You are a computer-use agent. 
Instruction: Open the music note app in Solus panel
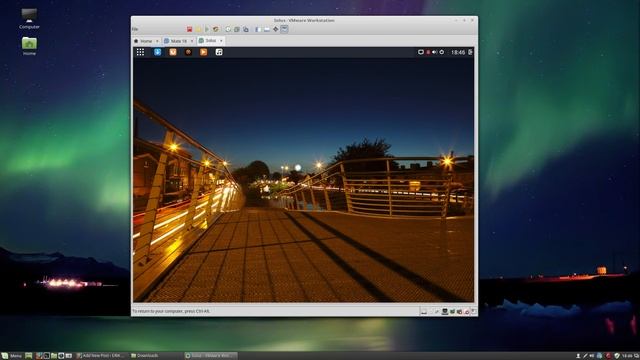click(219, 52)
